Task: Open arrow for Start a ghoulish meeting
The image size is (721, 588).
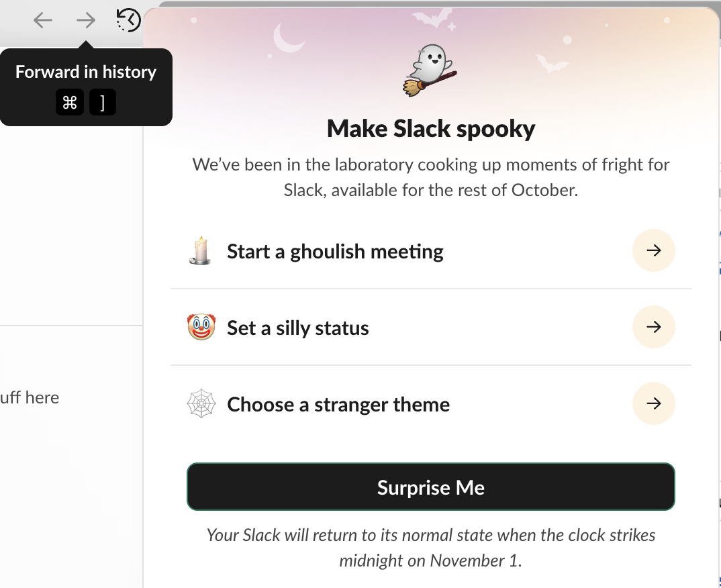Action: 653,251
